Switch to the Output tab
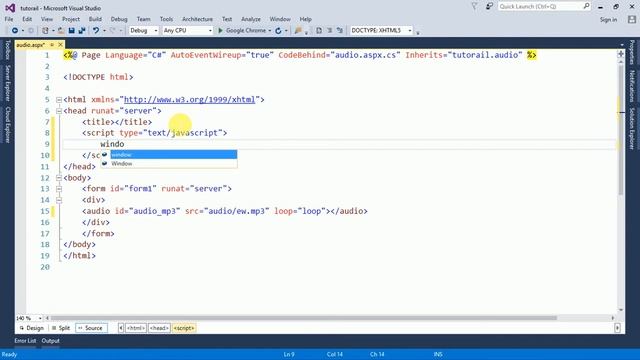This screenshot has height=360, width=640. pos(51,341)
